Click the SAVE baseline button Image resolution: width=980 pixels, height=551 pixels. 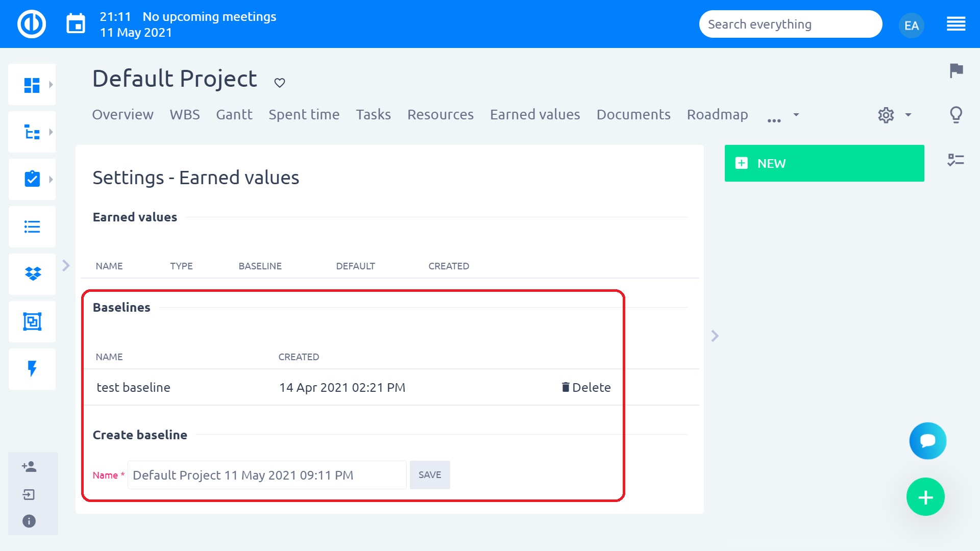[429, 475]
